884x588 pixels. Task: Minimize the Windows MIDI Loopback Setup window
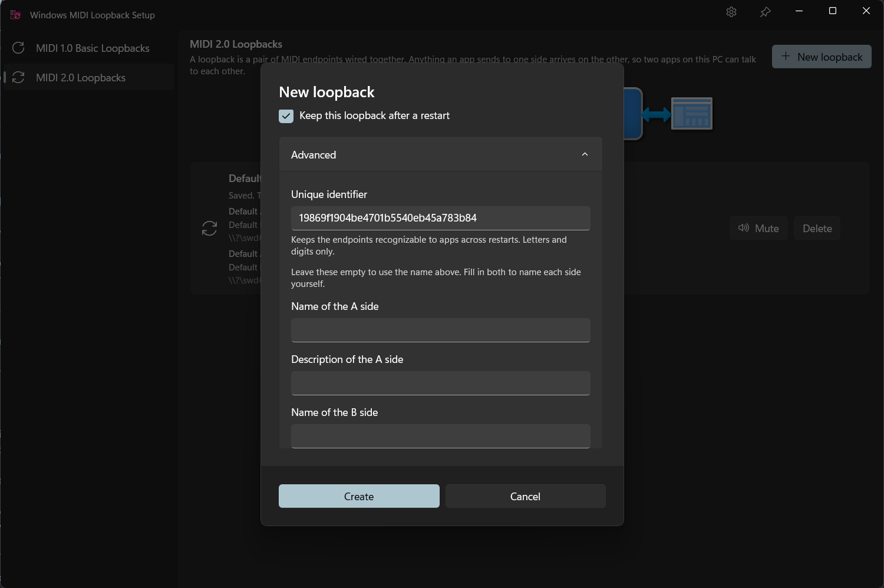(x=799, y=11)
